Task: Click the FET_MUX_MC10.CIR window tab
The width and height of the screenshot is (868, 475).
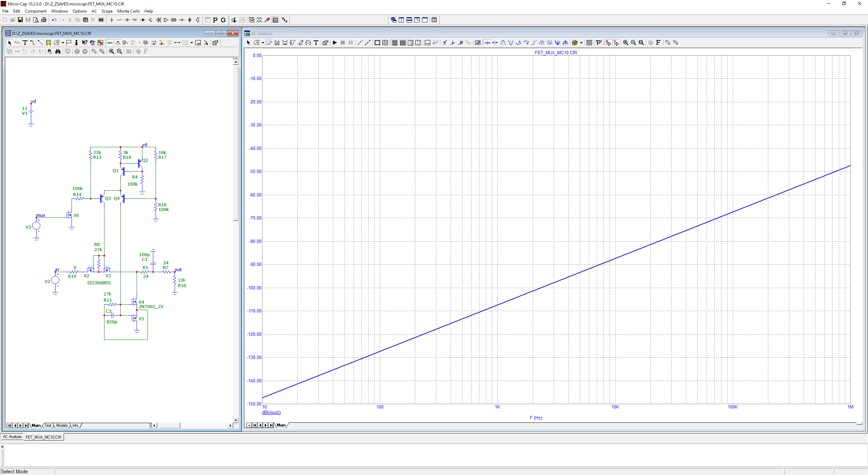Action: pos(43,437)
